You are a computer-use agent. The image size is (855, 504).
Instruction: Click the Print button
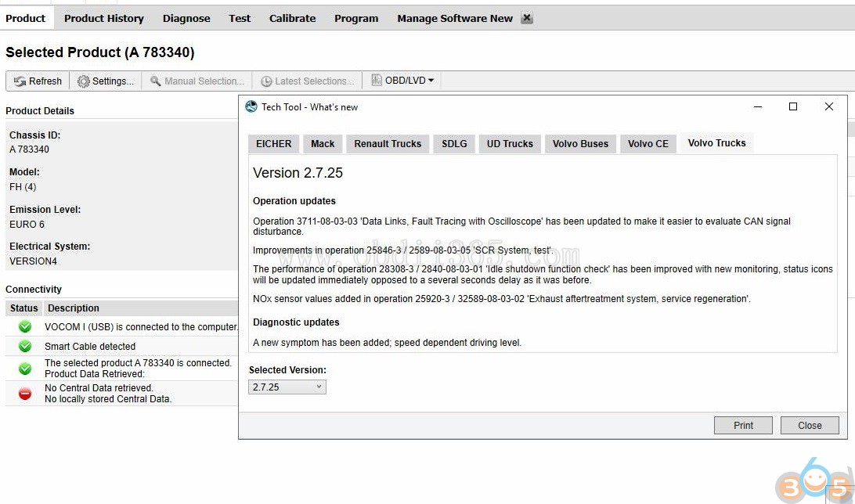743,426
